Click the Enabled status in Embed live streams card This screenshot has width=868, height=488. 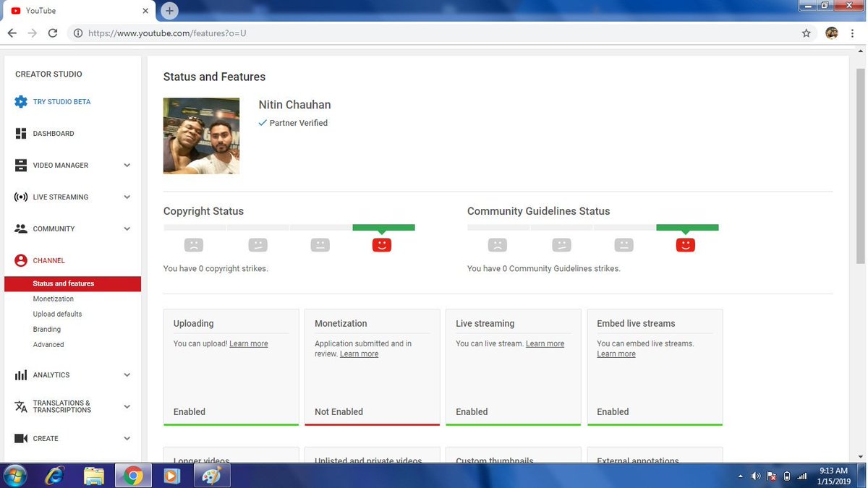point(613,411)
